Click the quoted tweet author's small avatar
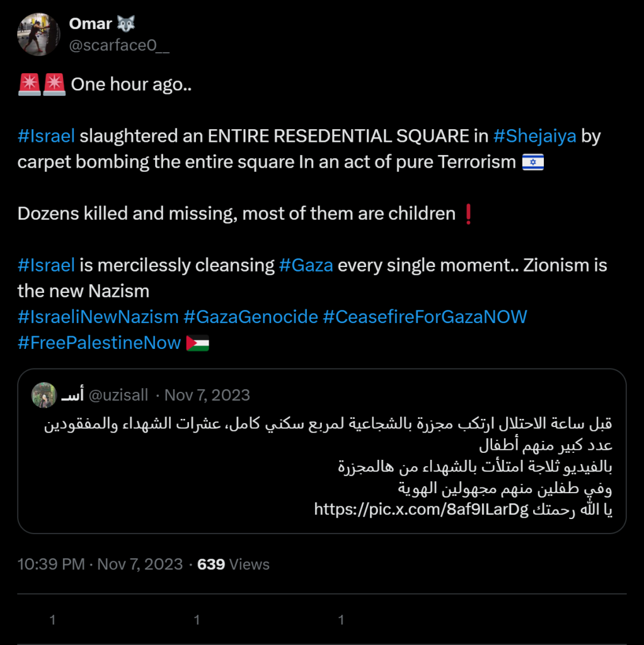Screen dimensions: 644x645 point(44,395)
